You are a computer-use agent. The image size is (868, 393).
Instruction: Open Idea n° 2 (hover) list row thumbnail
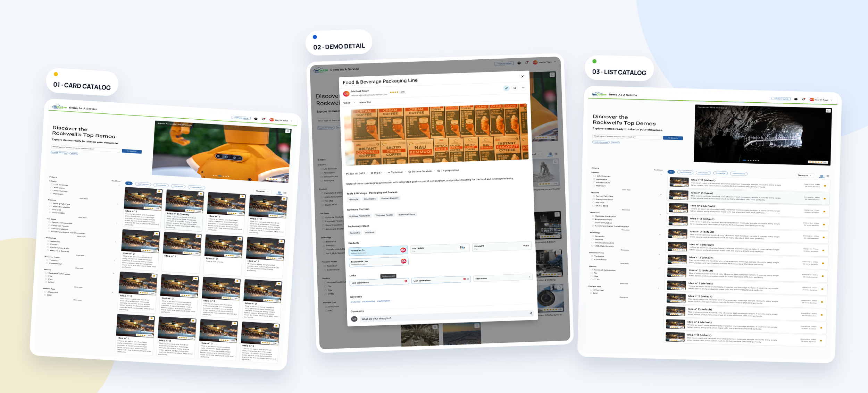pyautogui.click(x=679, y=195)
